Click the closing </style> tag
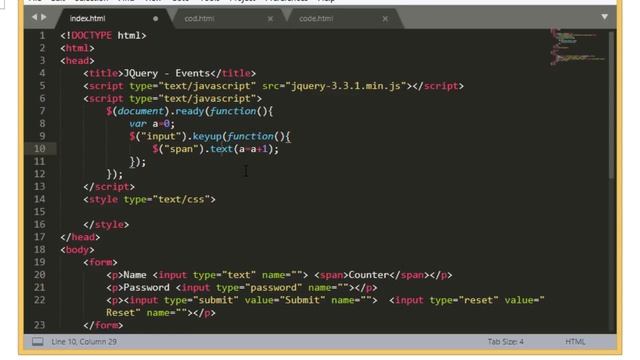 pos(106,224)
